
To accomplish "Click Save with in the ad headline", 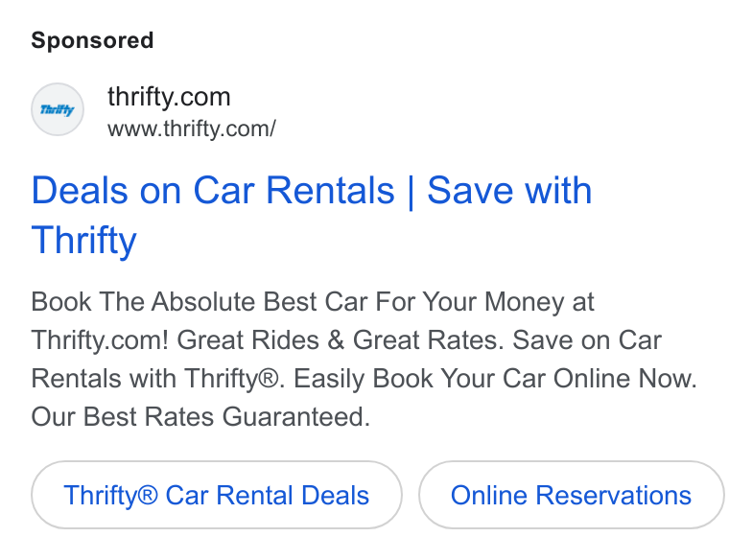I will [x=509, y=190].
